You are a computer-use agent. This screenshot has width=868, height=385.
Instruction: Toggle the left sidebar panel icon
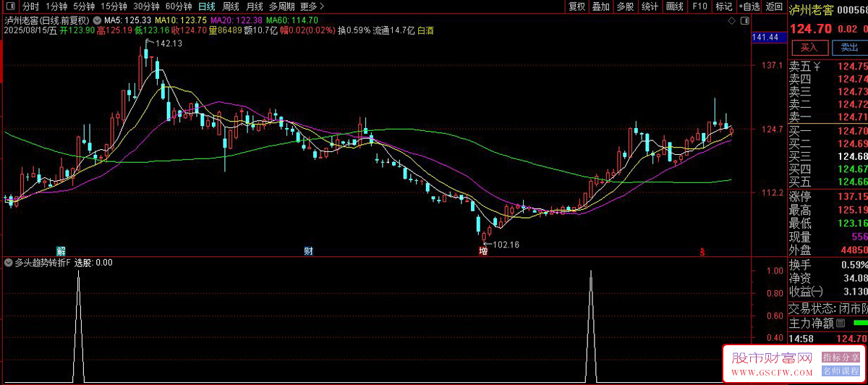point(12,7)
